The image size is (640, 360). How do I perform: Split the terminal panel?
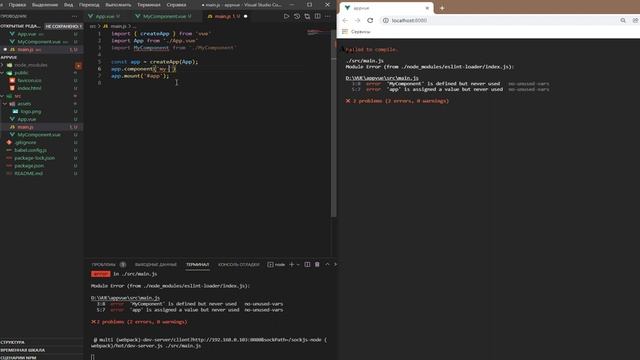pos(307,264)
